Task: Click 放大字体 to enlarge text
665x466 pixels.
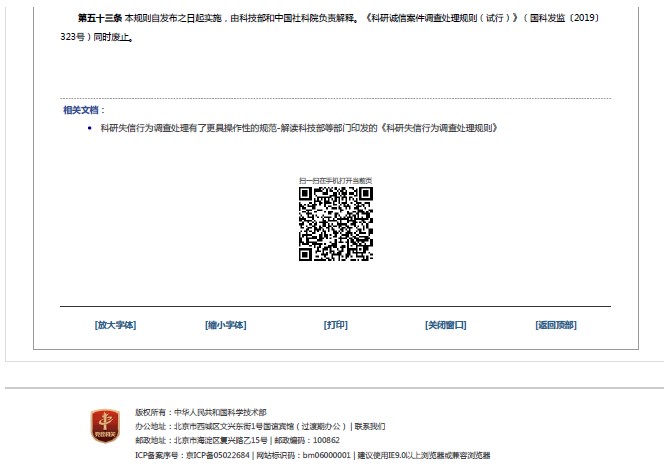Action: pos(115,325)
